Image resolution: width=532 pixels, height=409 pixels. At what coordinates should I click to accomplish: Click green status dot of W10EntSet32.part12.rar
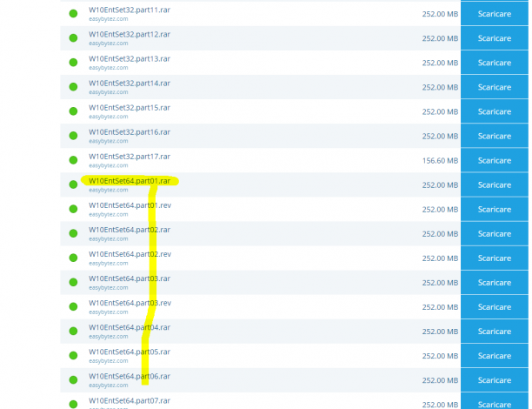coord(73,38)
